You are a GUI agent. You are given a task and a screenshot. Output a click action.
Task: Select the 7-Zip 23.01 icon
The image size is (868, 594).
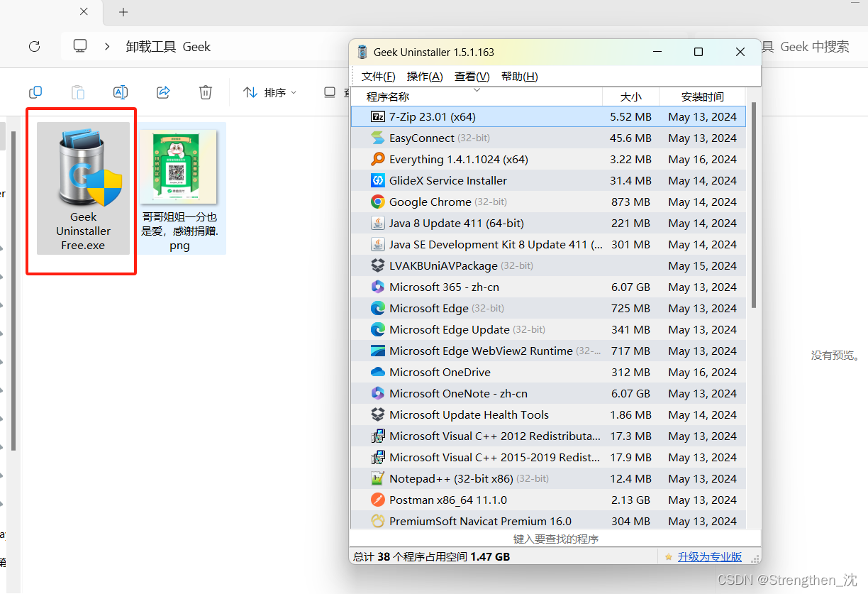[378, 116]
